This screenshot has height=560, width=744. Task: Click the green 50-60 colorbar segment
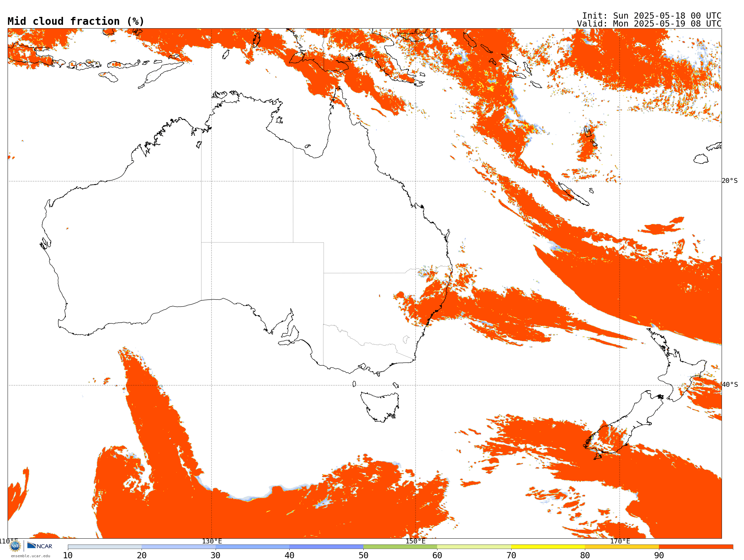pos(400,547)
